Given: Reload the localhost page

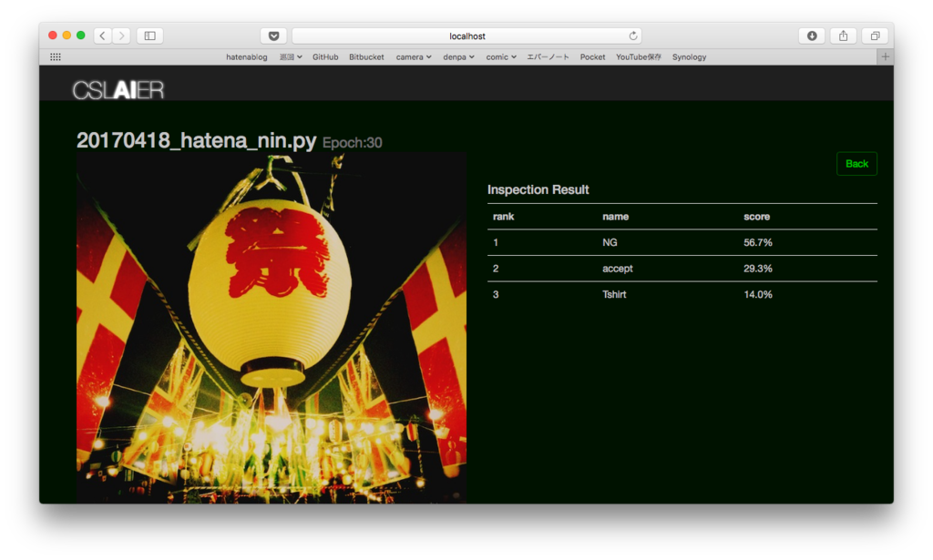Looking at the screenshot, I should click(x=633, y=36).
